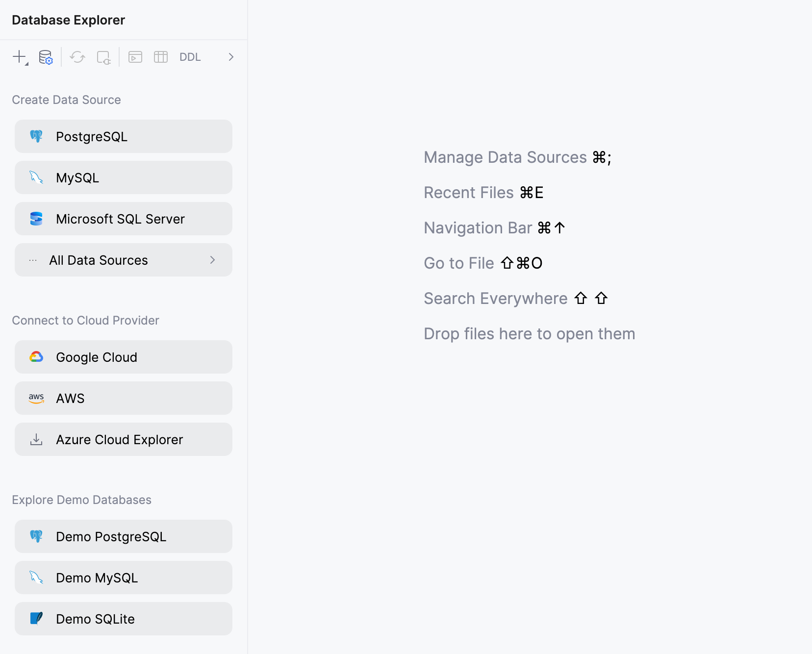Open the Demo MySQL database
The image size is (812, 654).
(124, 578)
